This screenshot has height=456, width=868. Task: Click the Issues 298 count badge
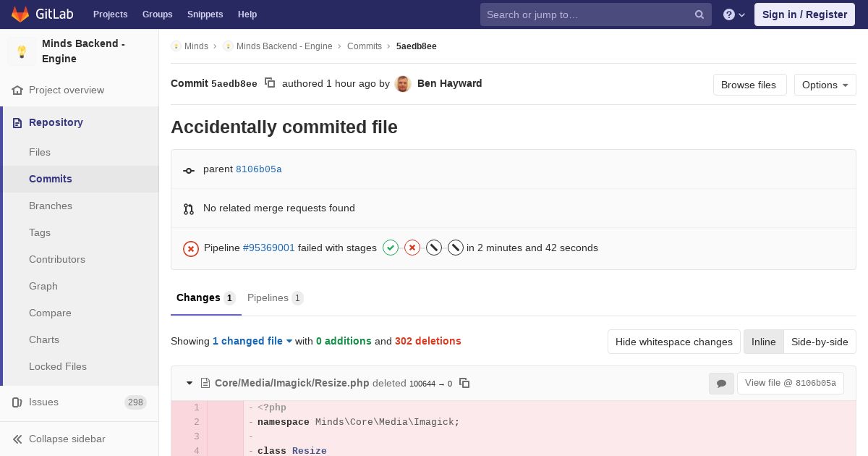pyautogui.click(x=135, y=402)
